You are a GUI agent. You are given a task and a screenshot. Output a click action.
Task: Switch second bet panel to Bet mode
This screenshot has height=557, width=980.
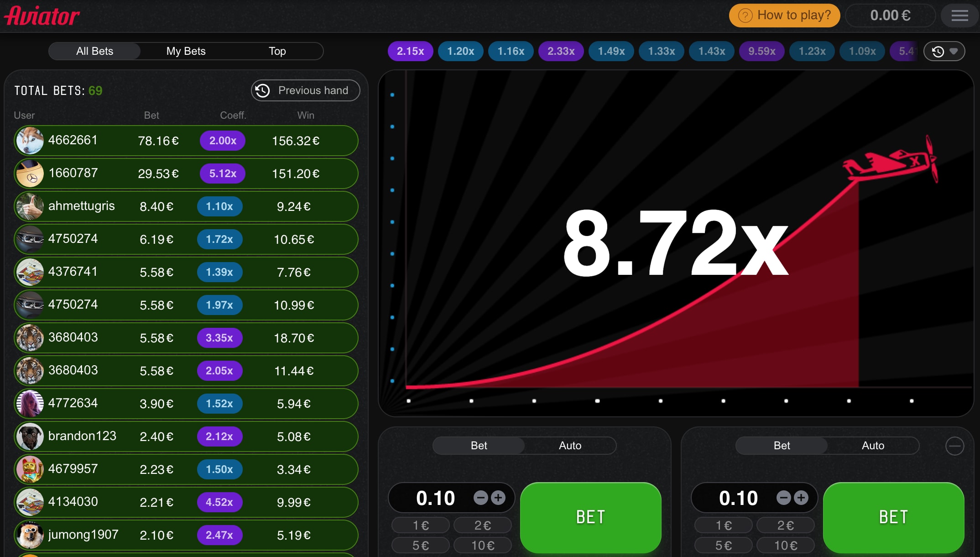pyautogui.click(x=781, y=446)
